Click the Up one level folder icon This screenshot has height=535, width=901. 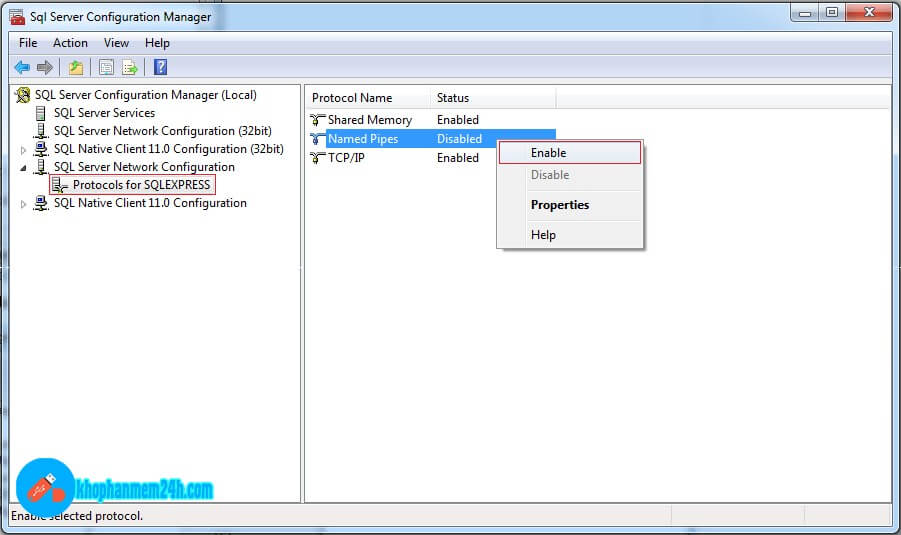[76, 68]
